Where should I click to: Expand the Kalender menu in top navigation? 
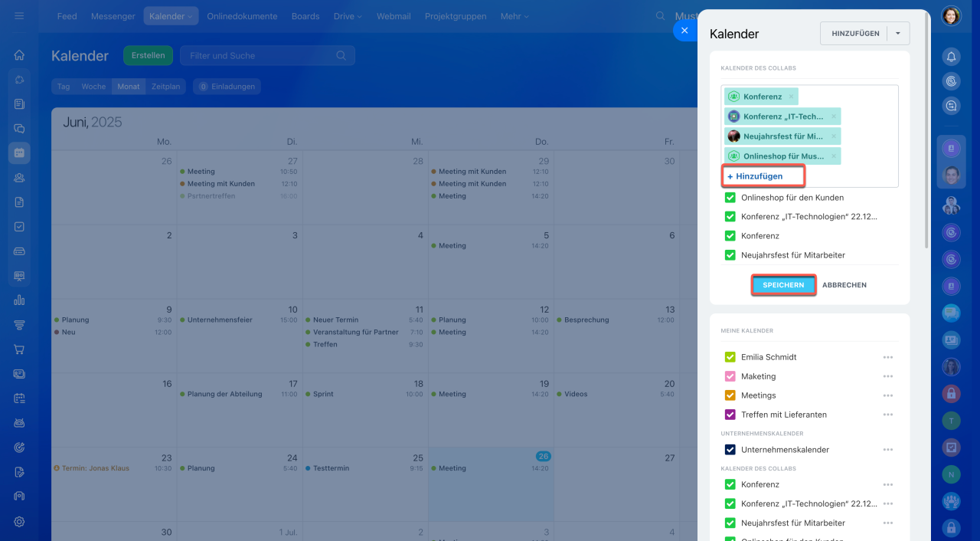(x=171, y=16)
